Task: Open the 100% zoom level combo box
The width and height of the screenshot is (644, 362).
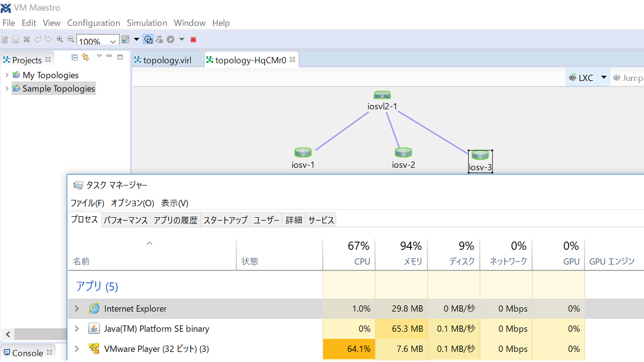Action: point(98,41)
